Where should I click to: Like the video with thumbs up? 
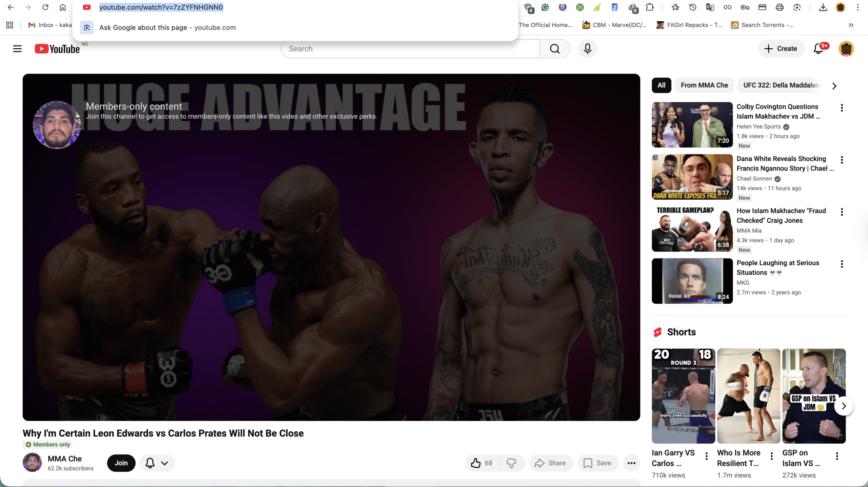point(476,463)
